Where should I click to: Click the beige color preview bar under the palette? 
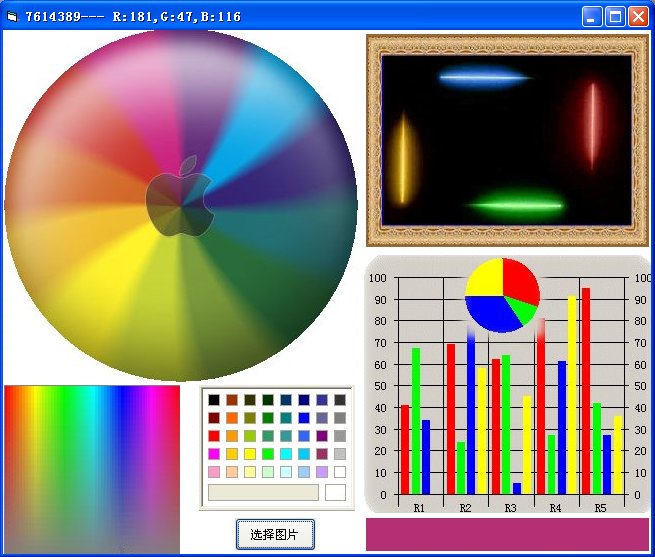pyautogui.click(x=263, y=492)
